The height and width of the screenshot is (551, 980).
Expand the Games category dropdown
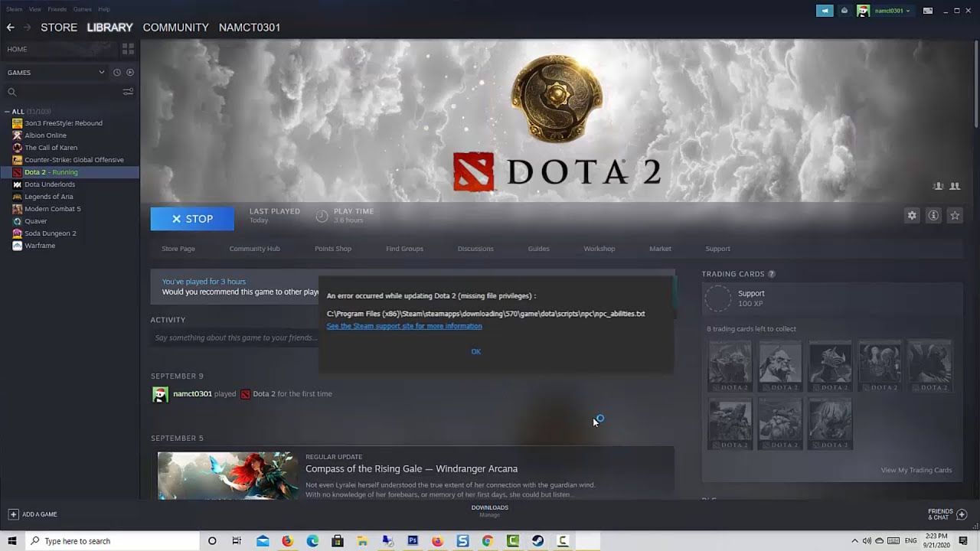(x=101, y=73)
